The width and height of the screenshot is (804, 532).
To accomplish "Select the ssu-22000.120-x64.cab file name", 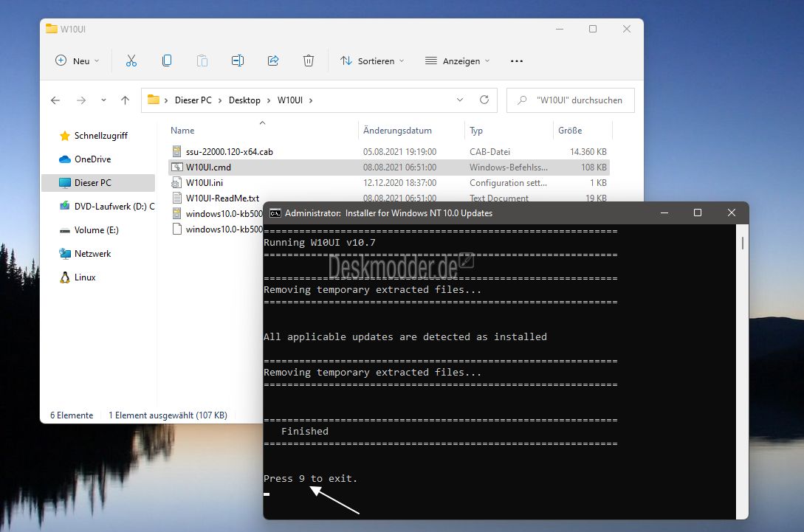I will 229,152.
